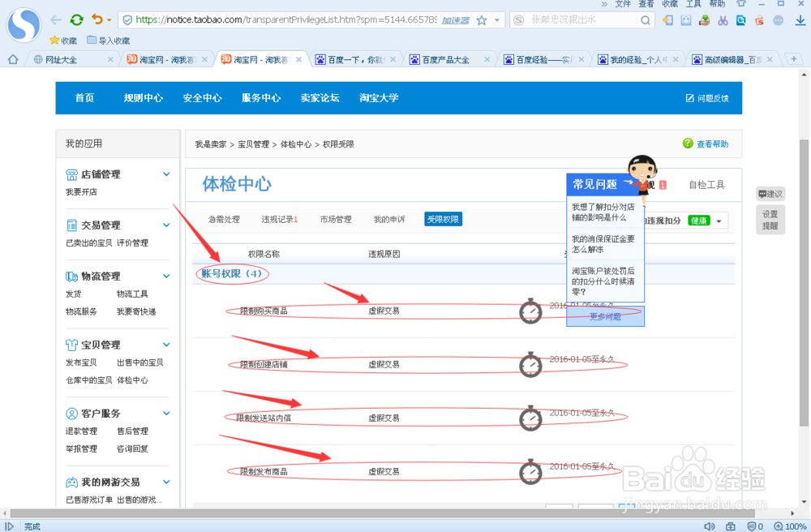Open 工具 menu in top bar
The image size is (811, 532).
click(693, 4)
